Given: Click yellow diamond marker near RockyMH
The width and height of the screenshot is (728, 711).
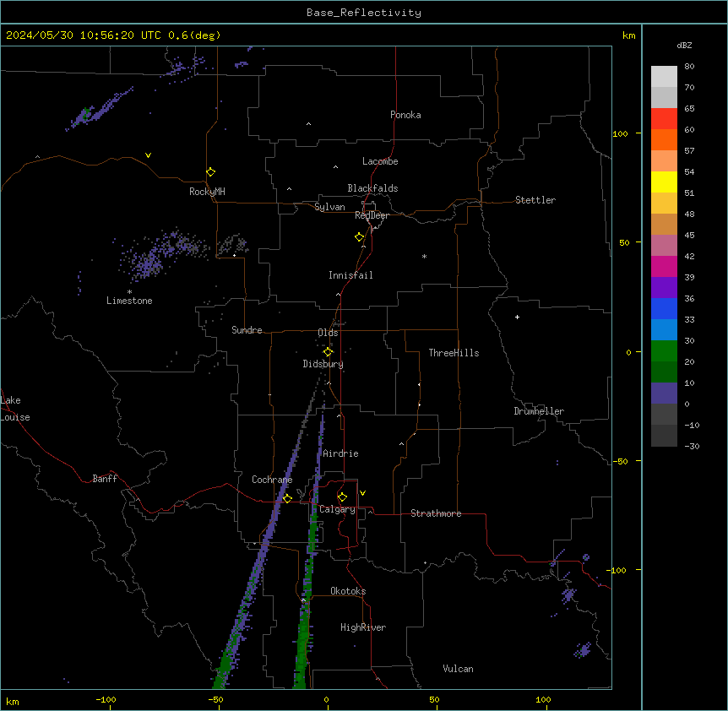Looking at the screenshot, I should [x=210, y=172].
